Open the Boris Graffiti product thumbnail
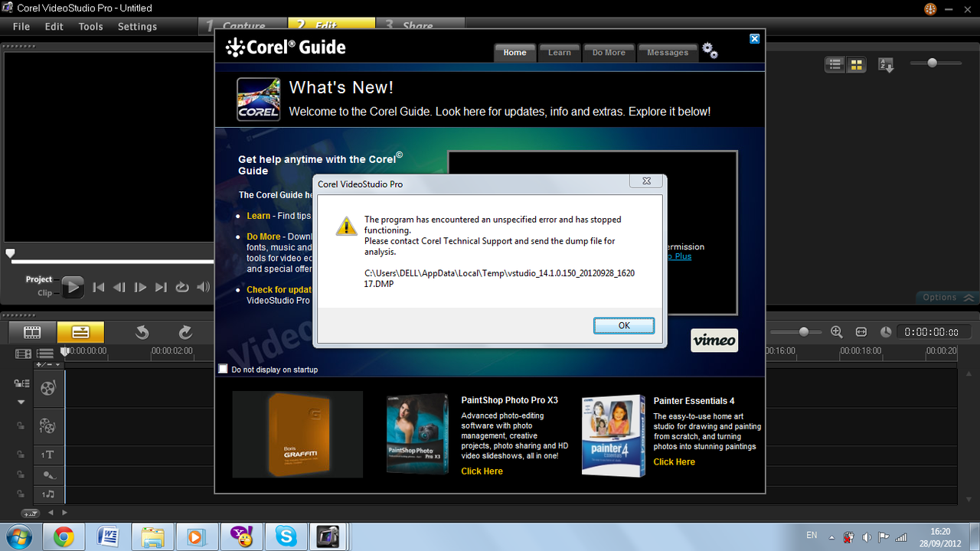The height and width of the screenshot is (551, 980). pos(298,435)
